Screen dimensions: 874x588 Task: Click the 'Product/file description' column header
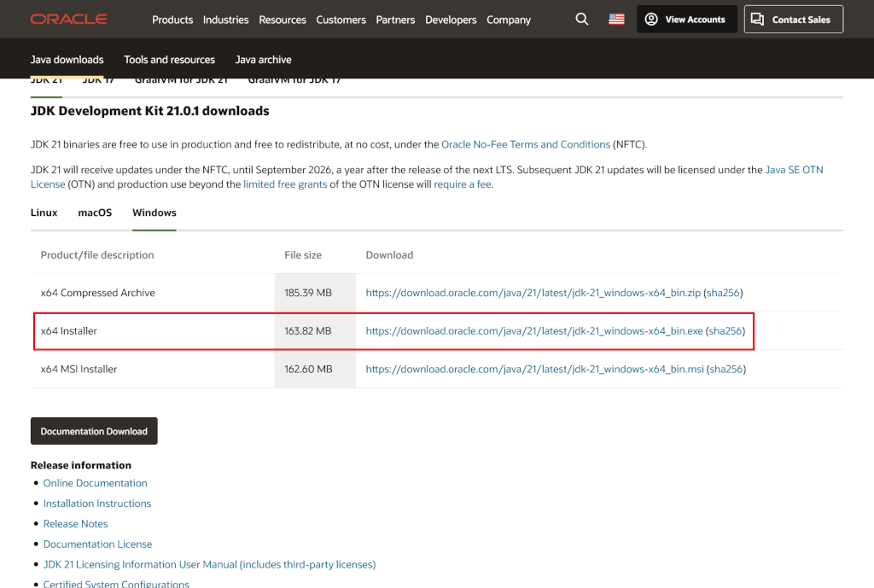pos(97,254)
